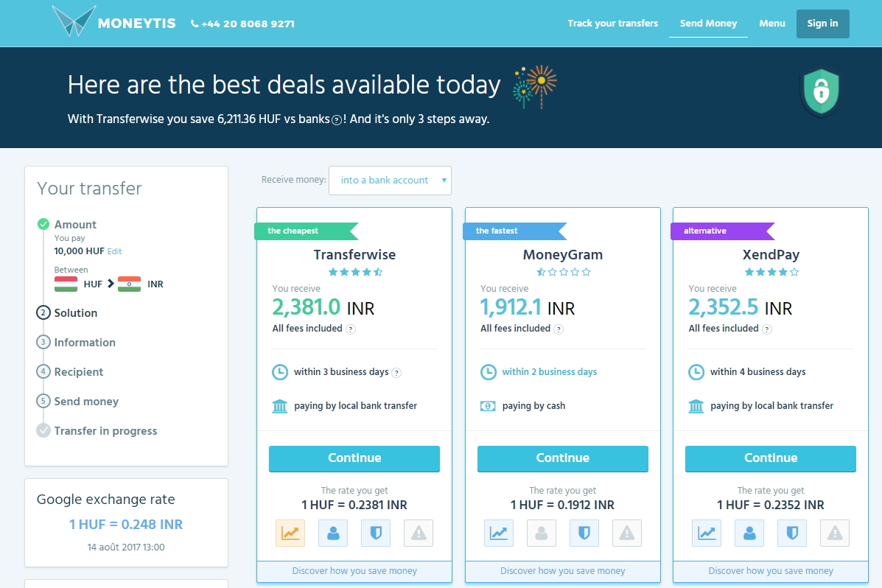Select 'Send Money' in the header
Viewport: 882px width, 588px height.
(x=708, y=23)
